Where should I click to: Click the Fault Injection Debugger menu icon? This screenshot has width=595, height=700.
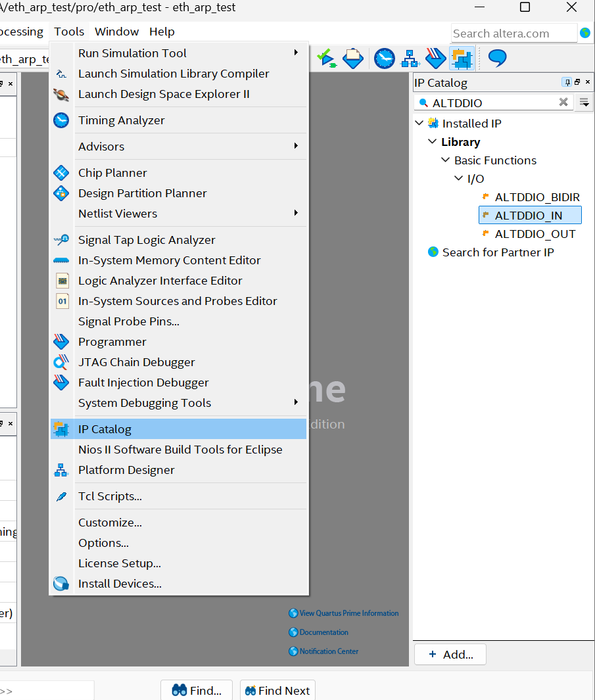point(61,383)
